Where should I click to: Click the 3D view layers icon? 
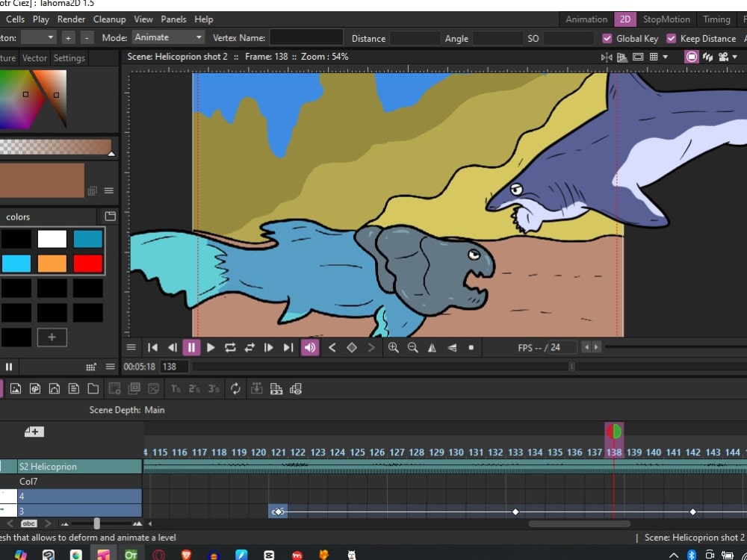pyautogui.click(x=707, y=57)
